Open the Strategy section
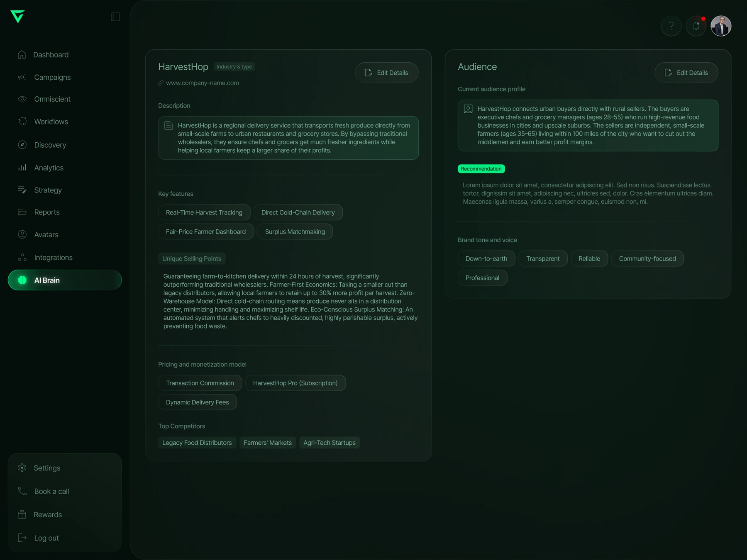 coord(65,190)
